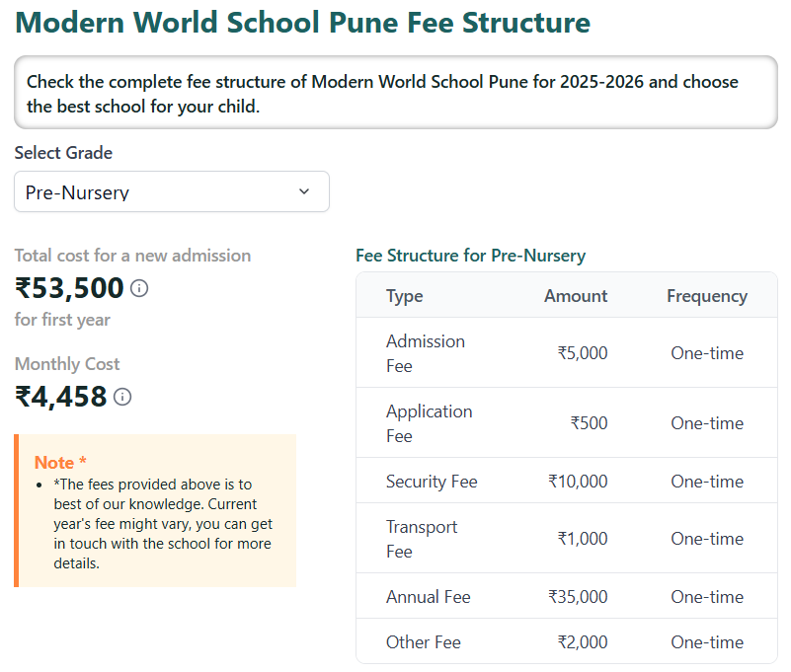Click the info icon beside ₹53,500

click(x=139, y=288)
